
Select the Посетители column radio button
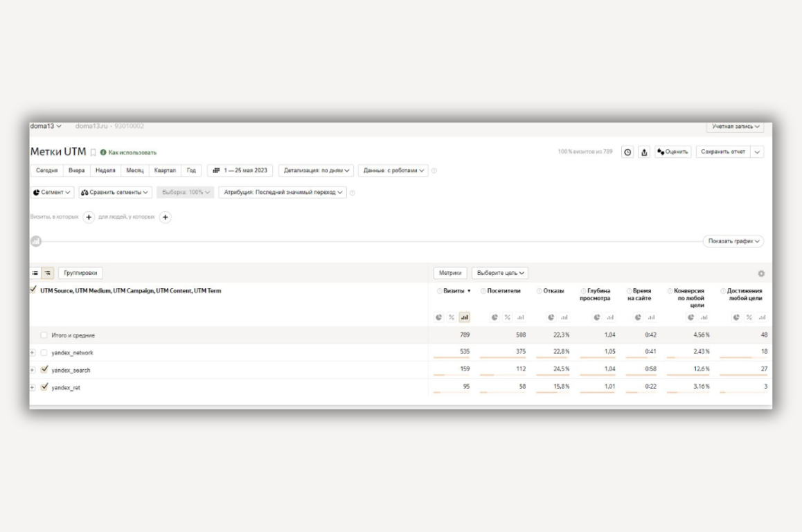pos(483,291)
